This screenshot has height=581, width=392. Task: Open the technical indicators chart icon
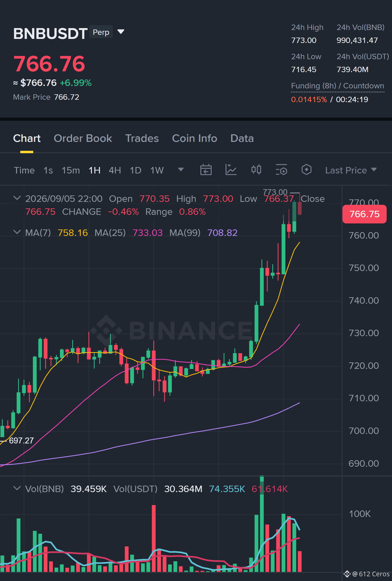231,170
